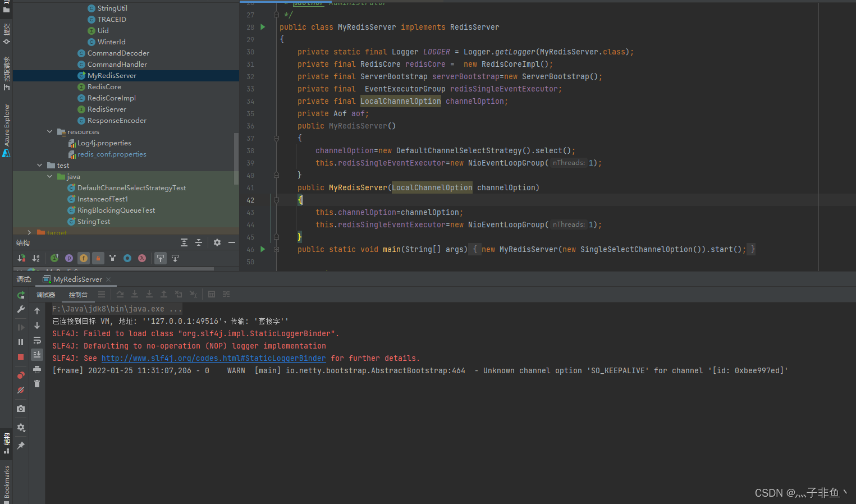This screenshot has width=856, height=504.
Task: Stop the MyRedisServer debug process
Action: 21,357
